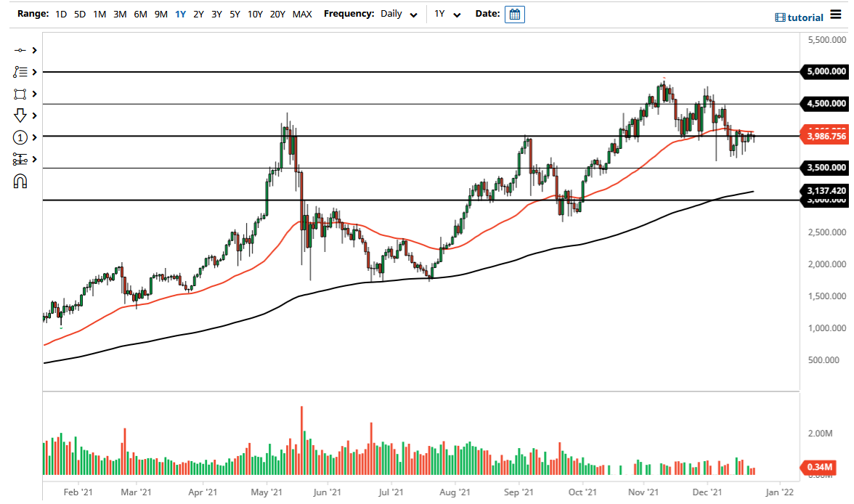
Task: Switch to the 5D range tab
Action: tap(79, 14)
